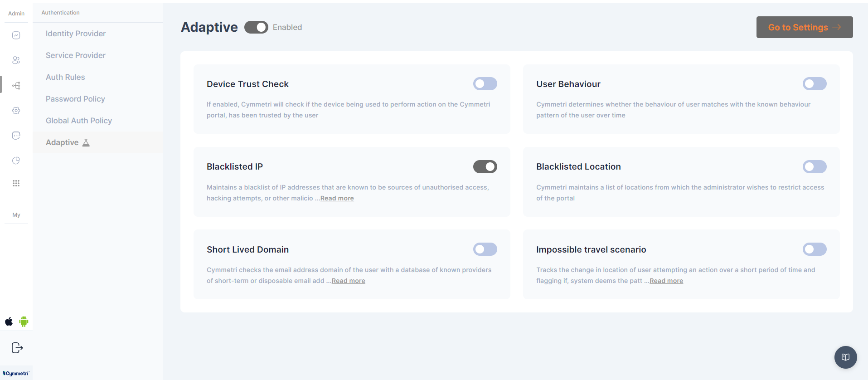This screenshot has height=380, width=868.
Task: Click the Apple app download icon
Action: tap(9, 322)
